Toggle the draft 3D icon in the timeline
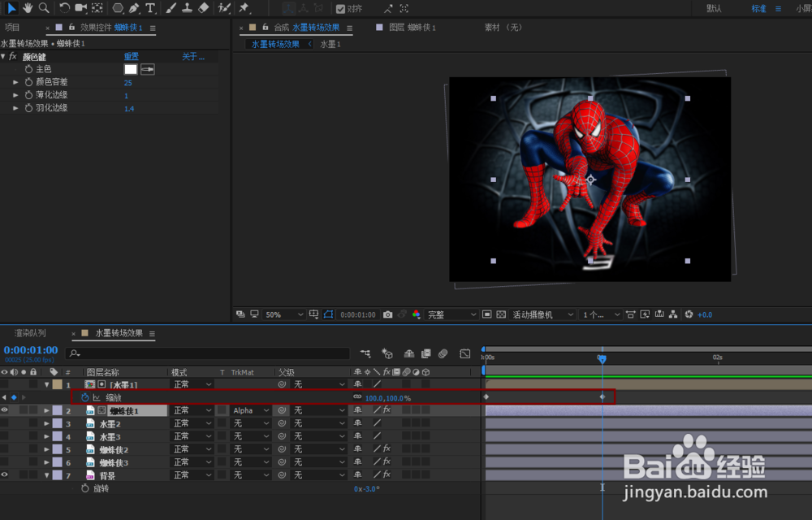The height and width of the screenshot is (520, 812). coord(387,353)
